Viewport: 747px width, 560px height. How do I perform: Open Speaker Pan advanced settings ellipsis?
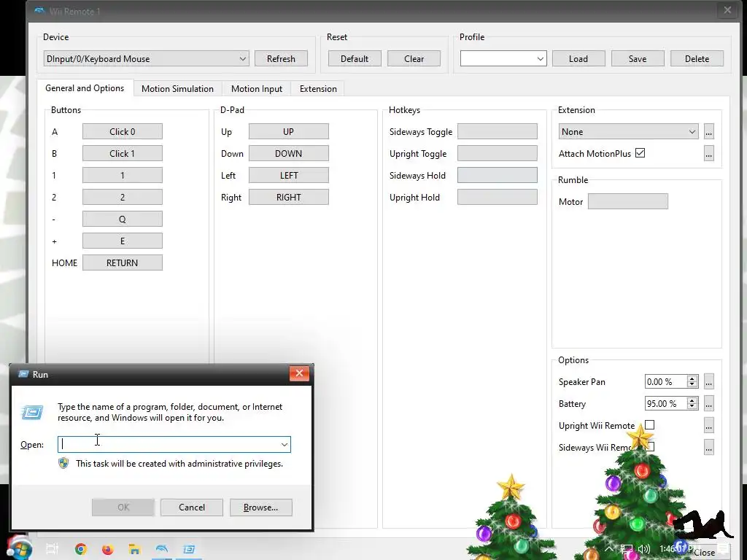(709, 382)
